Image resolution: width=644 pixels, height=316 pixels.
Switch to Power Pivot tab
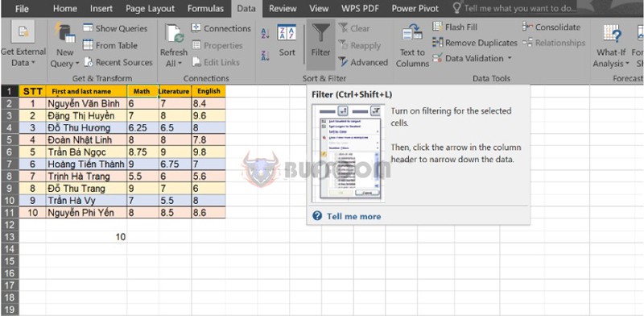click(x=415, y=8)
